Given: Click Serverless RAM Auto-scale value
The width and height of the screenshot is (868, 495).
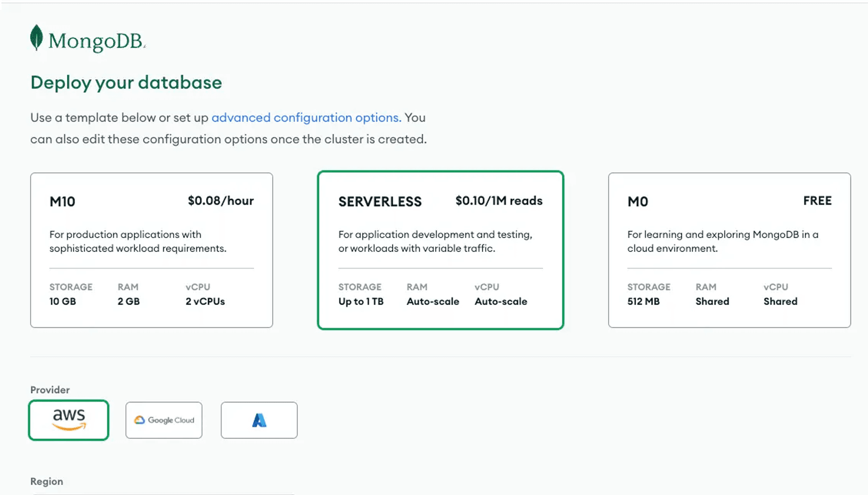Looking at the screenshot, I should pos(433,301).
